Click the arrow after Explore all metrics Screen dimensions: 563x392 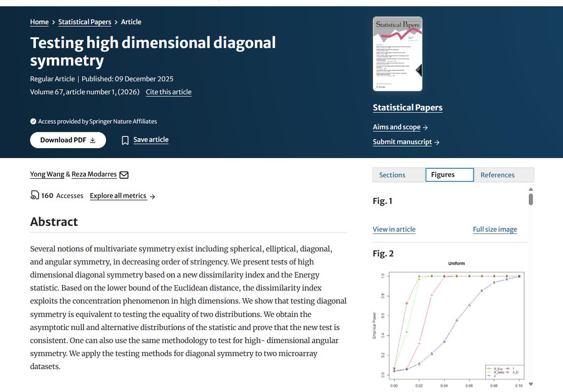point(152,196)
